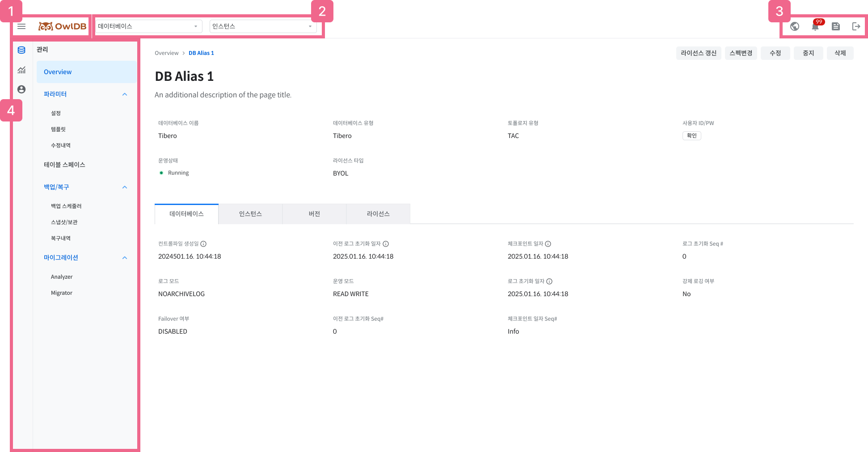Open the user account sidebar icon
This screenshot has height=452, width=868.
click(x=21, y=89)
